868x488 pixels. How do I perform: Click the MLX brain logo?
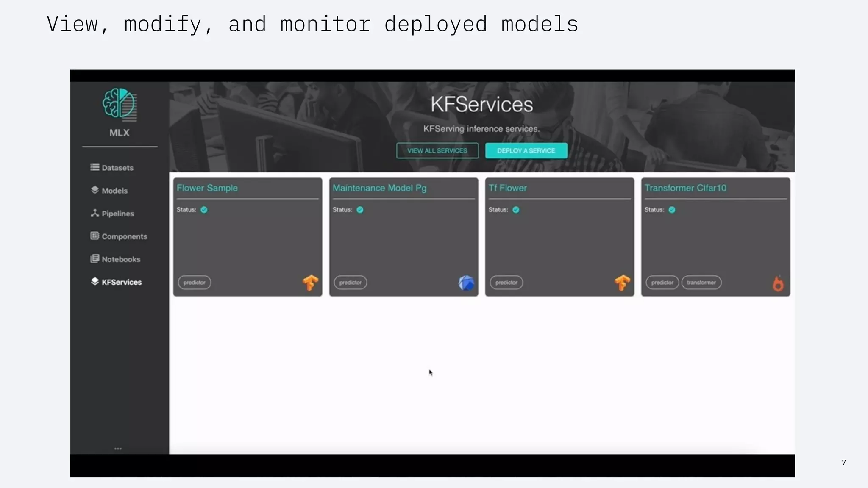point(119,103)
